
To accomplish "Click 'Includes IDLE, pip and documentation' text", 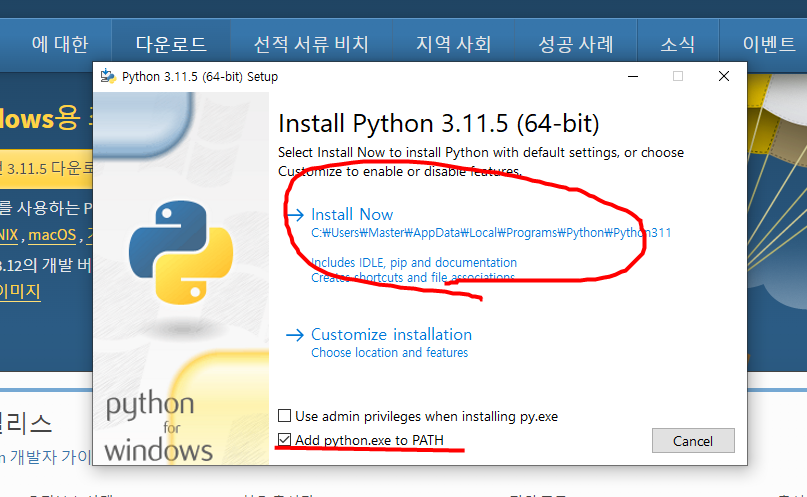I will pos(414,262).
